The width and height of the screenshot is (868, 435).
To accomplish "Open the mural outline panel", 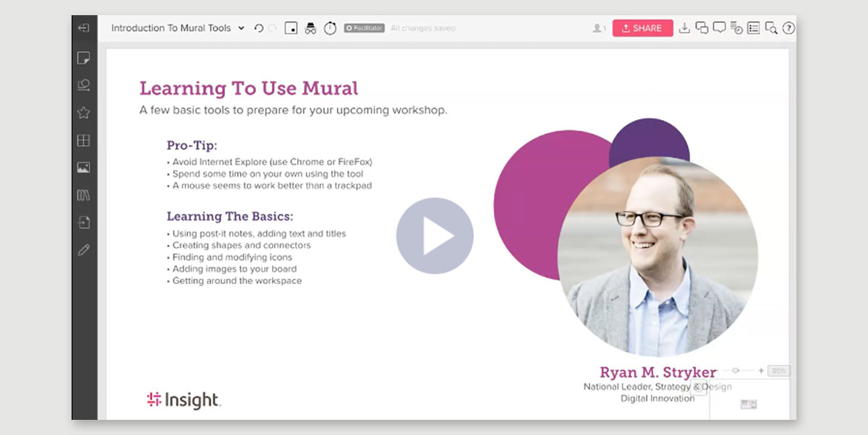I will pyautogui.click(x=754, y=27).
